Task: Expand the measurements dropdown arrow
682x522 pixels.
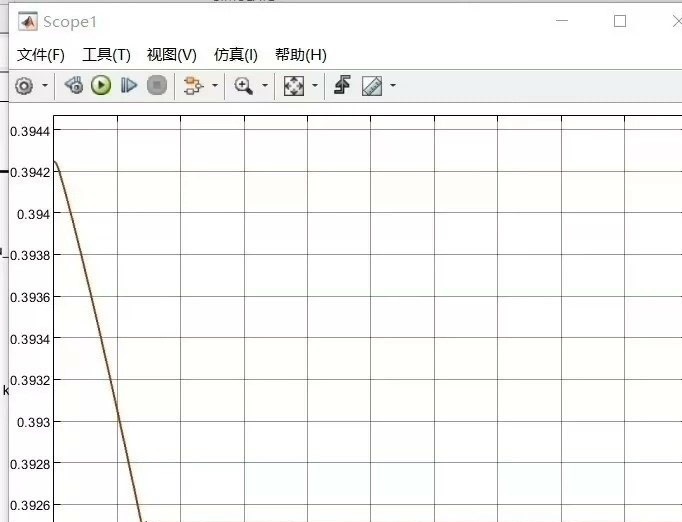Action: click(x=393, y=85)
